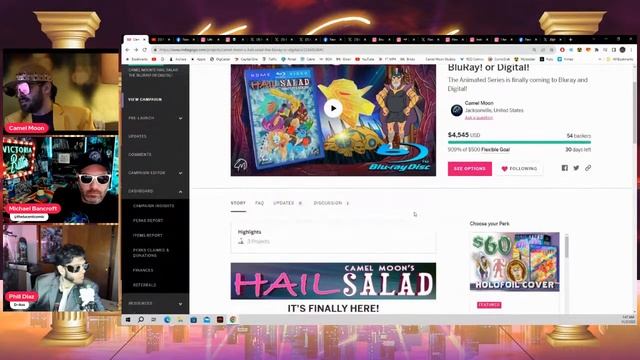Collapse the Dashboard sidebar section

click(155, 191)
